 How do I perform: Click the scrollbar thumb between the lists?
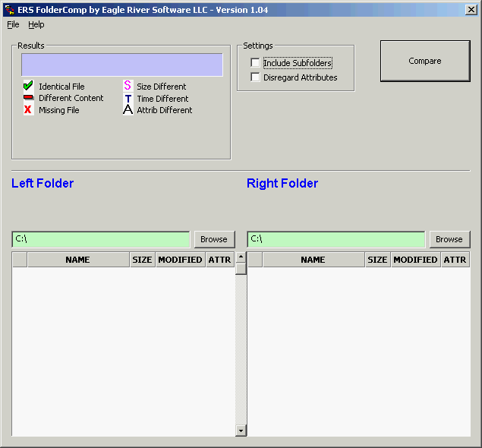(241, 269)
